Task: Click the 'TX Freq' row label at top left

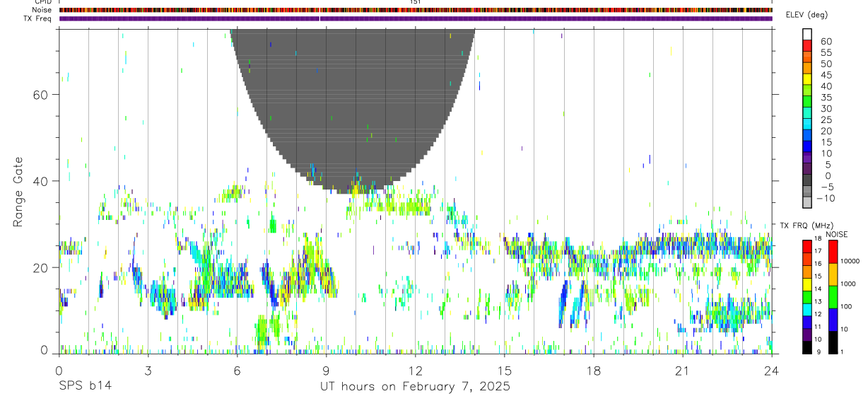Action: click(x=38, y=18)
